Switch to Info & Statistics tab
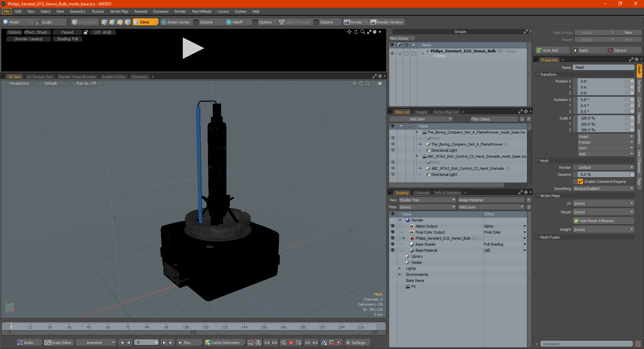The height and width of the screenshot is (349, 644). point(447,193)
